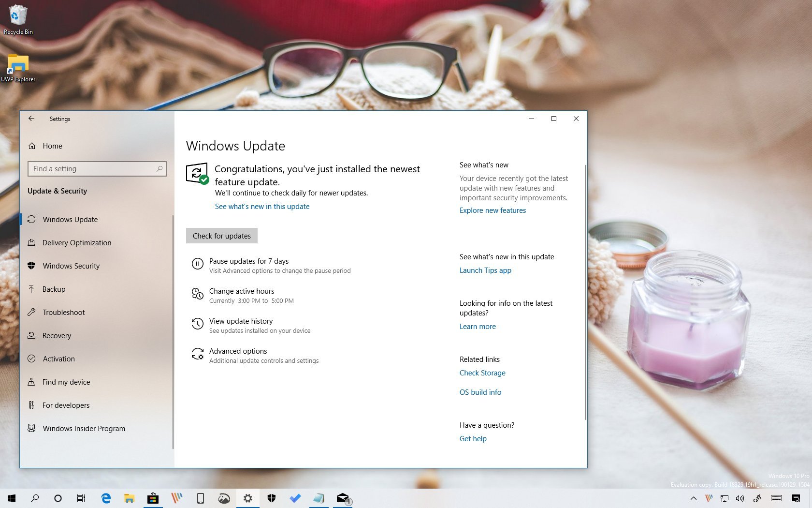This screenshot has height=508, width=812.
Task: Click the Settings content scrollbar
Action: tap(585, 292)
